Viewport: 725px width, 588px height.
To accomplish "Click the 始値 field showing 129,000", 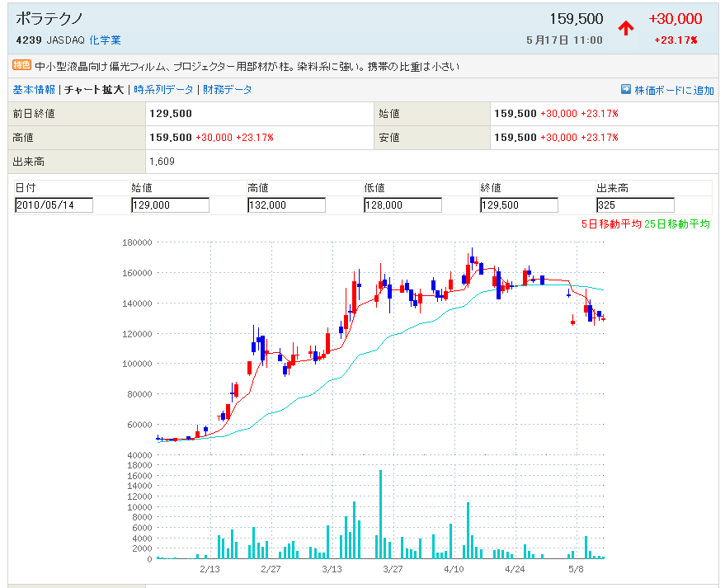I will [170, 205].
